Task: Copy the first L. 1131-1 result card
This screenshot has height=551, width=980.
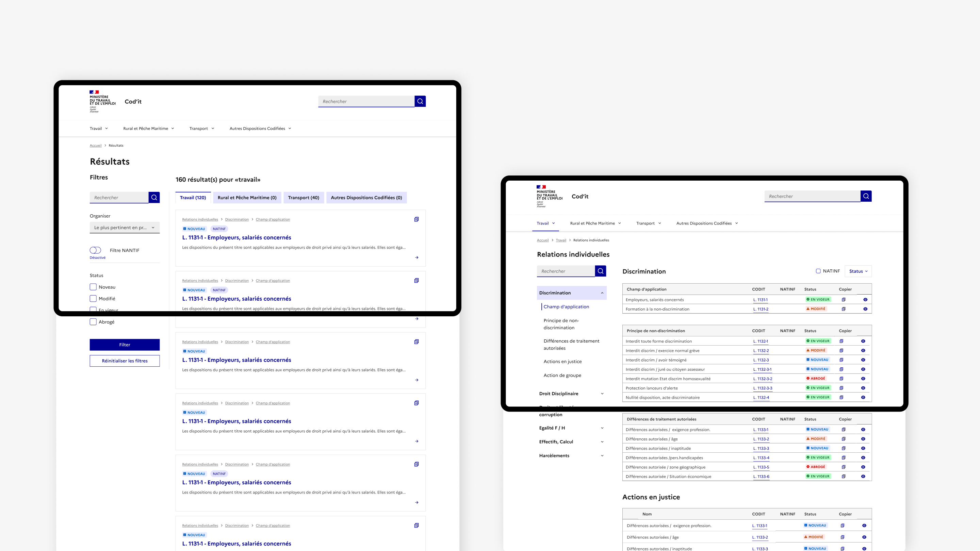Action: (x=416, y=219)
